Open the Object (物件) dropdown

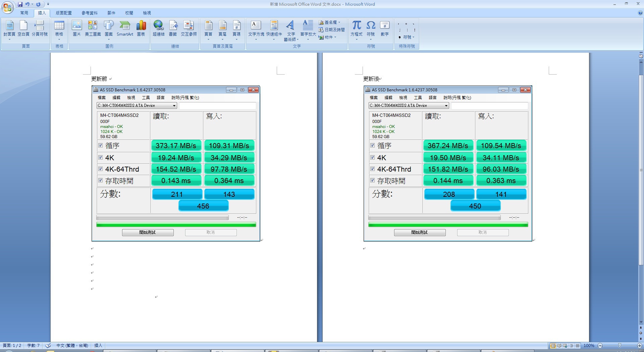(327, 37)
